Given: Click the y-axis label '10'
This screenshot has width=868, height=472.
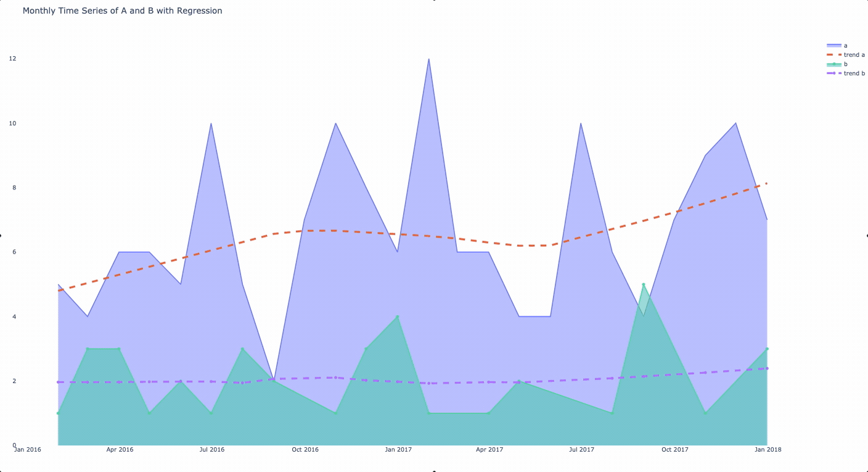Looking at the screenshot, I should click(x=12, y=123).
